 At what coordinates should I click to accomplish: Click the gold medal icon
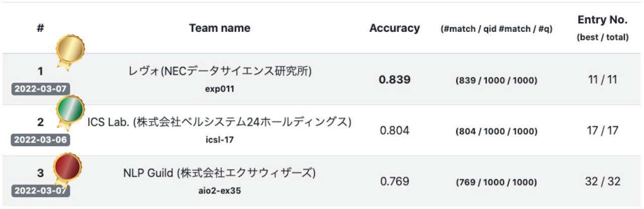[x=70, y=52]
